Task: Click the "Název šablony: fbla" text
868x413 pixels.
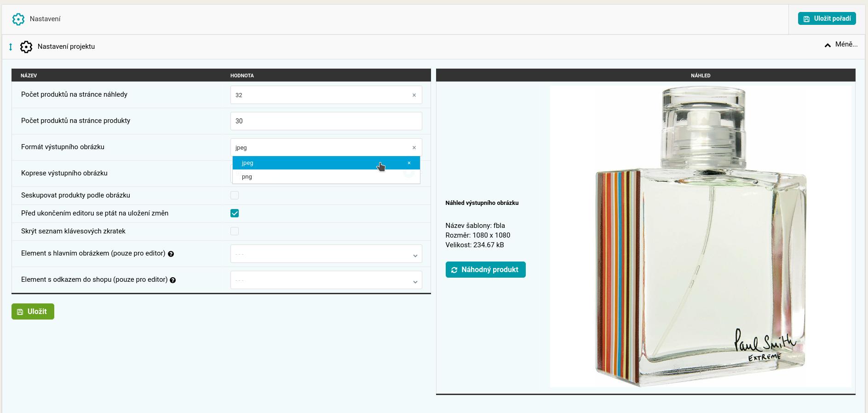Action: click(475, 226)
